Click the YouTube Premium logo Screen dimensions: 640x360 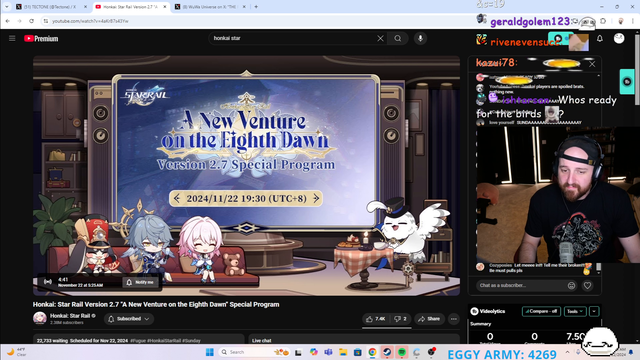[x=41, y=38]
